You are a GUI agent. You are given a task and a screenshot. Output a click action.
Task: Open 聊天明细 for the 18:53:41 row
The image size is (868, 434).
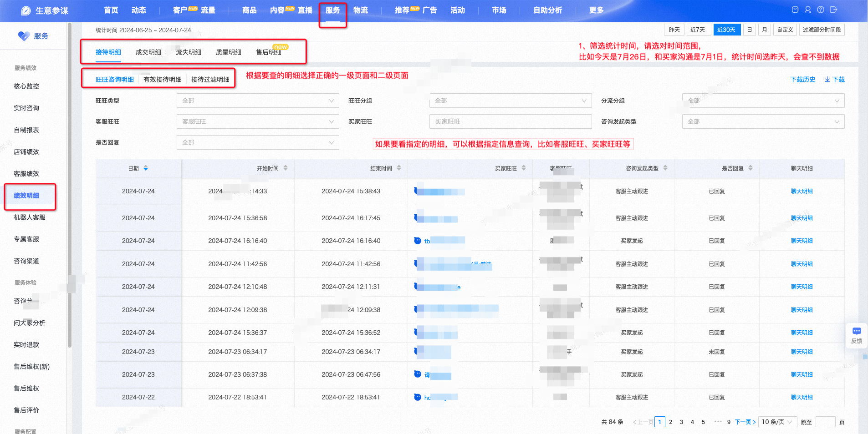coord(802,397)
